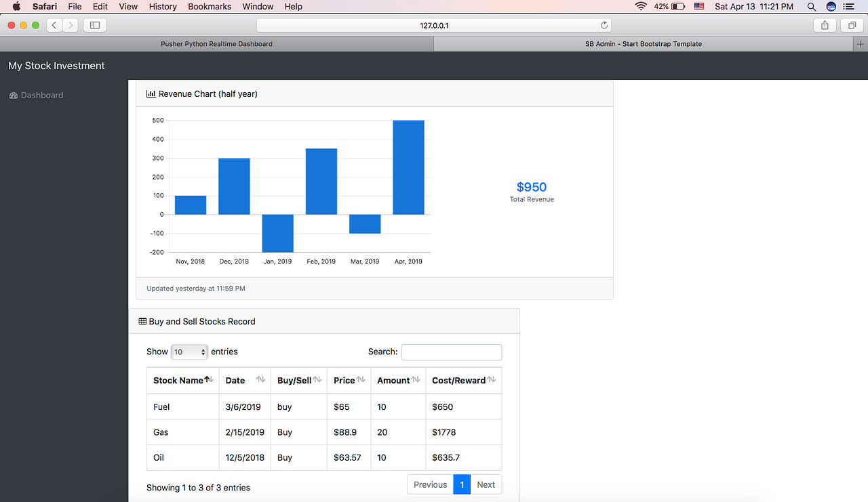Image resolution: width=868 pixels, height=502 pixels.
Task: Open the Show entries dropdown
Action: click(189, 352)
